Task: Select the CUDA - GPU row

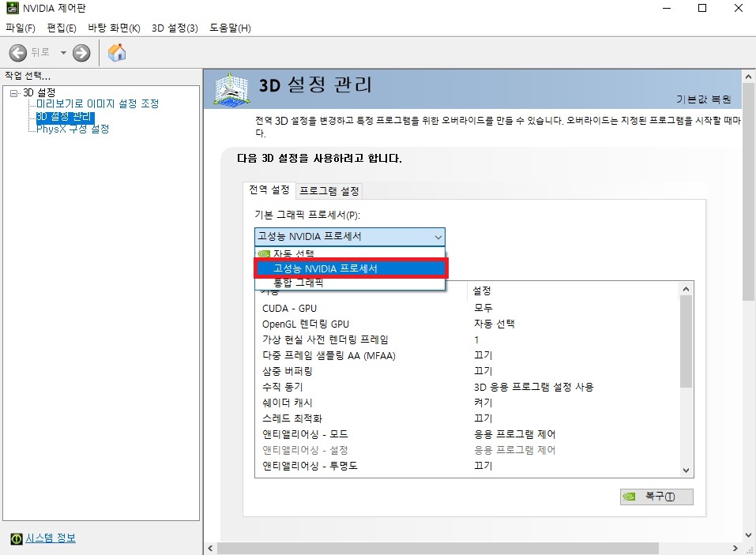Action: click(467, 309)
